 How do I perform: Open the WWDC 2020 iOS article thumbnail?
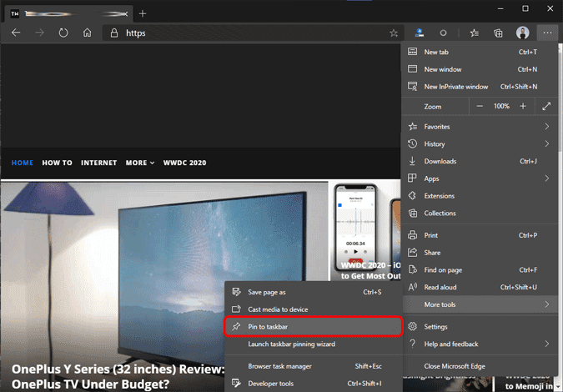(x=365, y=231)
